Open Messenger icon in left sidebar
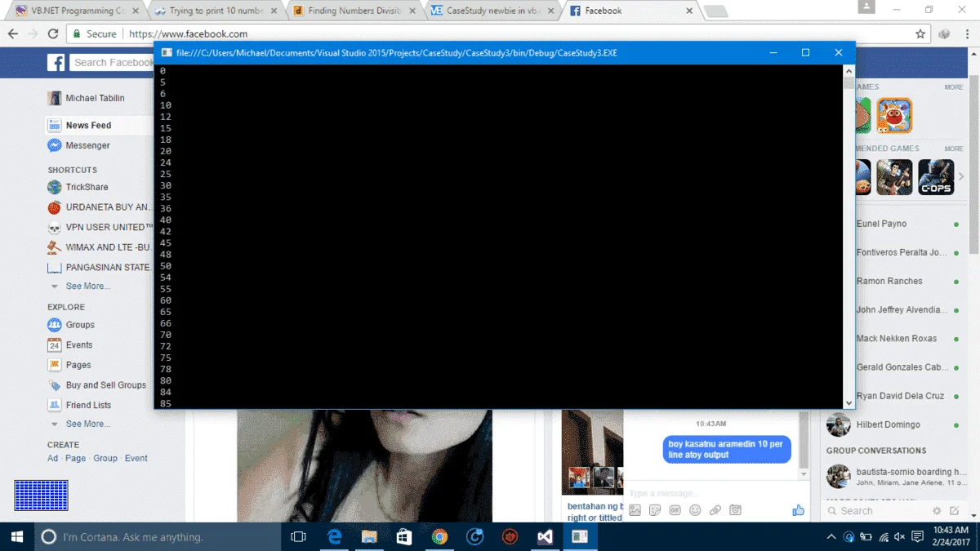This screenshot has width=980, height=551. pos(55,145)
